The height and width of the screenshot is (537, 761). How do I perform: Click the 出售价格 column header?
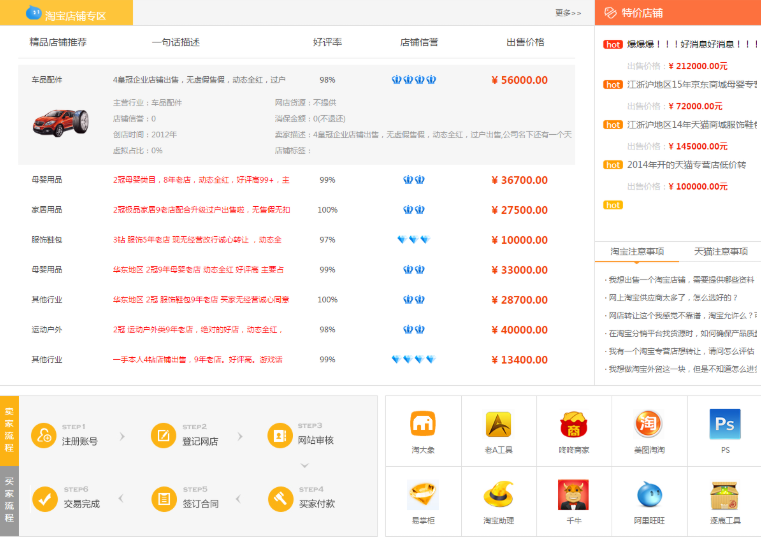pos(525,42)
